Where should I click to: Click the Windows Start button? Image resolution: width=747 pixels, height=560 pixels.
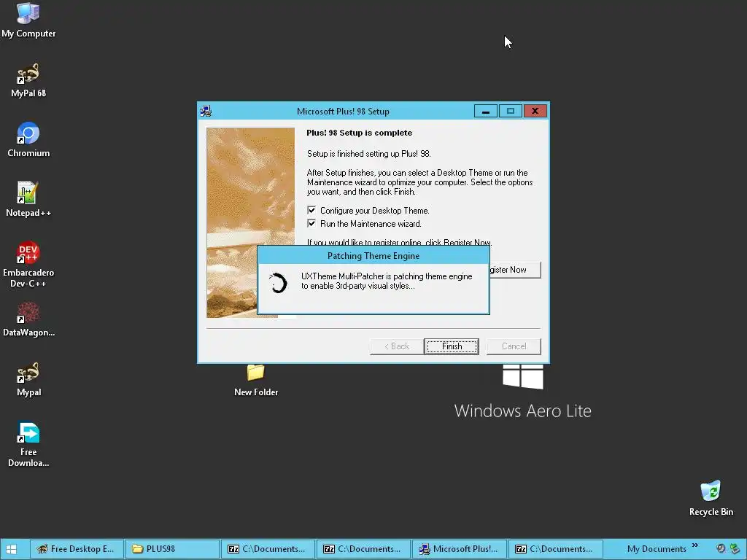pyautogui.click(x=12, y=549)
